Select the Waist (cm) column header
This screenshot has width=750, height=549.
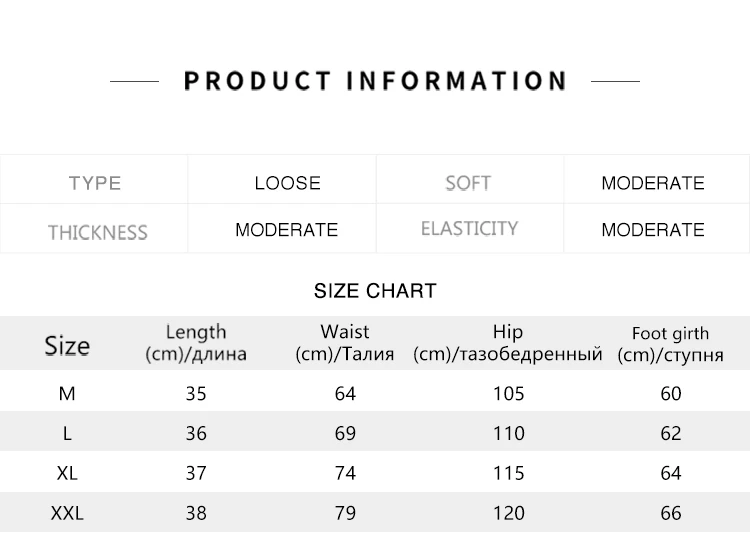345,343
